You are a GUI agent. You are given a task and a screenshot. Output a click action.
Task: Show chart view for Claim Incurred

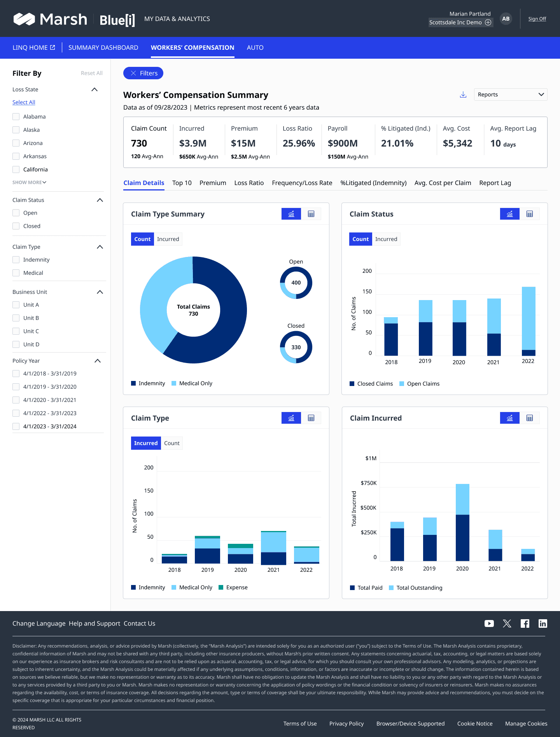click(510, 418)
